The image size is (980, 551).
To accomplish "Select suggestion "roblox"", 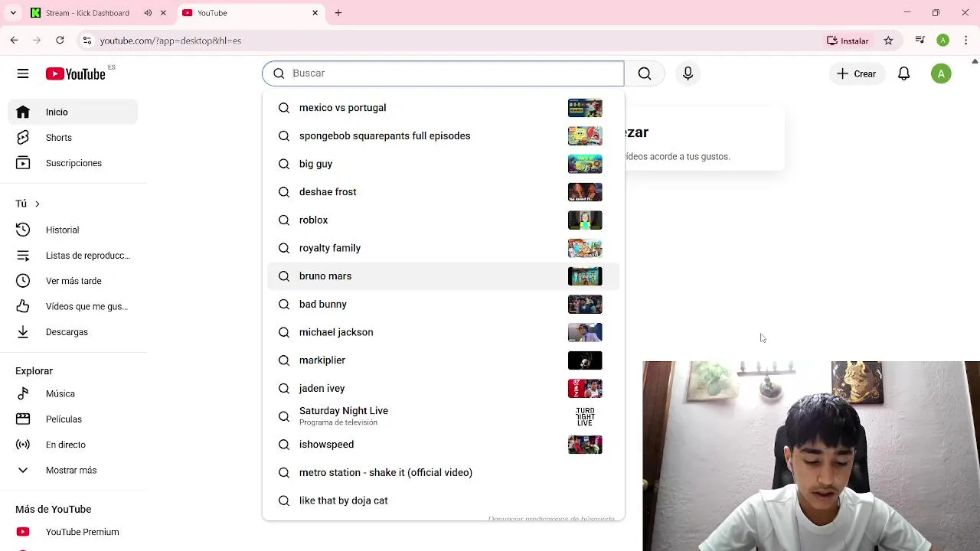I will [443, 220].
